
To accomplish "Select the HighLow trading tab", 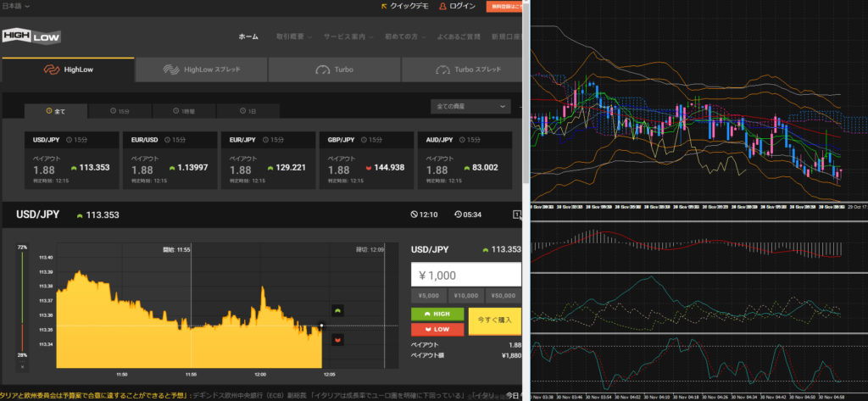I will [x=68, y=70].
